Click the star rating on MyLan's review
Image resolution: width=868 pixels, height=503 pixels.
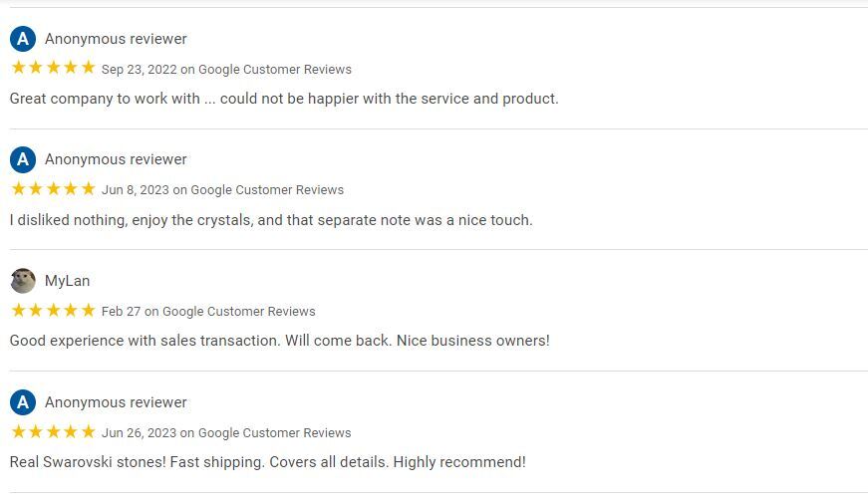pyautogui.click(x=53, y=310)
